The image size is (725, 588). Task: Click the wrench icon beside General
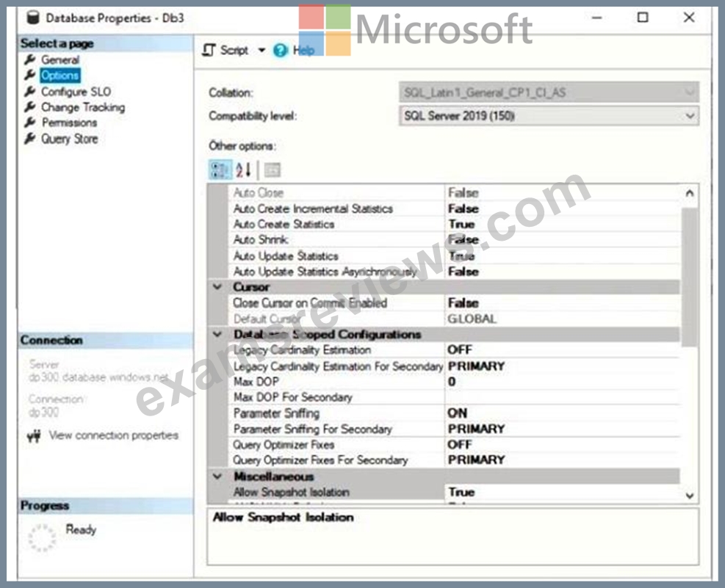[x=30, y=59]
